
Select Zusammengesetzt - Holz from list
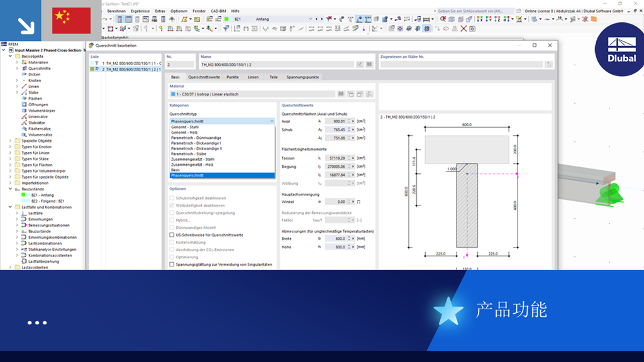coord(222,165)
